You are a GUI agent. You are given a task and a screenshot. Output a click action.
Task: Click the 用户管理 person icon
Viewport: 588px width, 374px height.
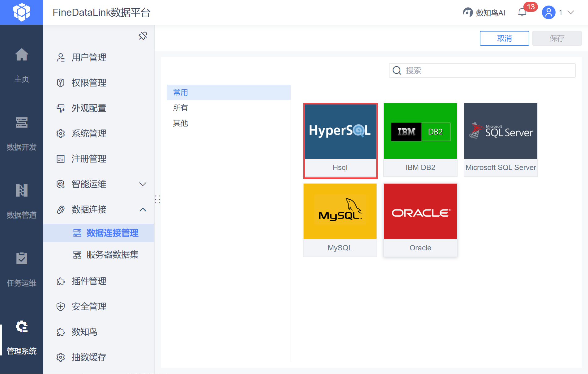click(61, 57)
